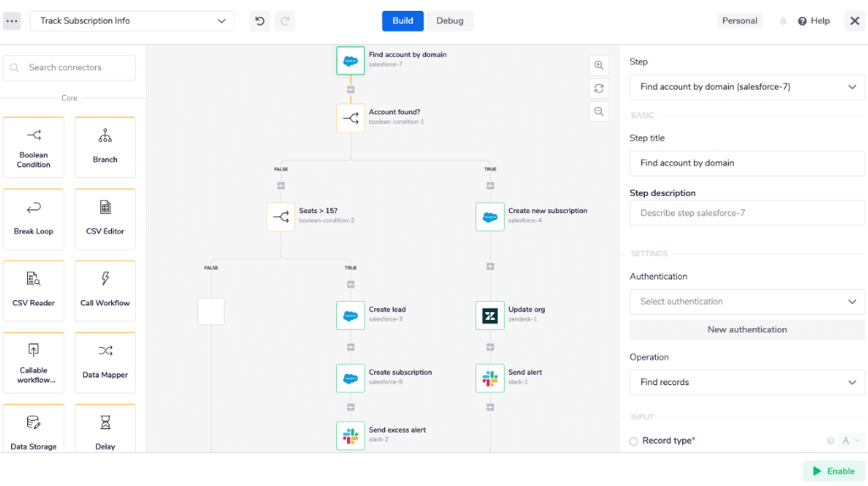The image size is (868, 486).
Task: Open the Select authentication dropdown
Action: click(747, 301)
